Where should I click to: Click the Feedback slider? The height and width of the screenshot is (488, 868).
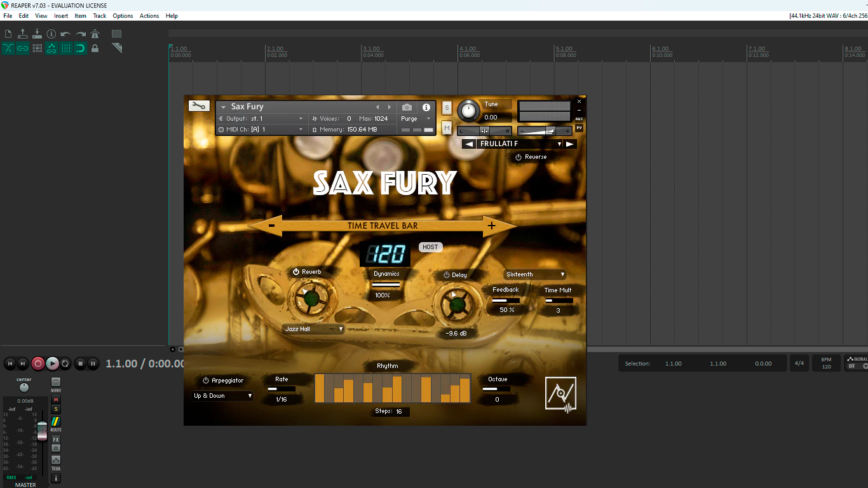tap(506, 300)
